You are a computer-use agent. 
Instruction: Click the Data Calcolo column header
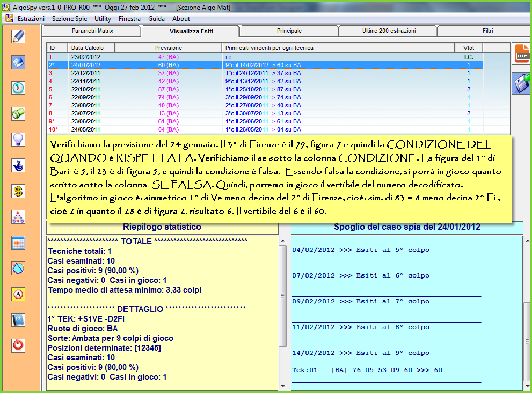[x=91, y=48]
